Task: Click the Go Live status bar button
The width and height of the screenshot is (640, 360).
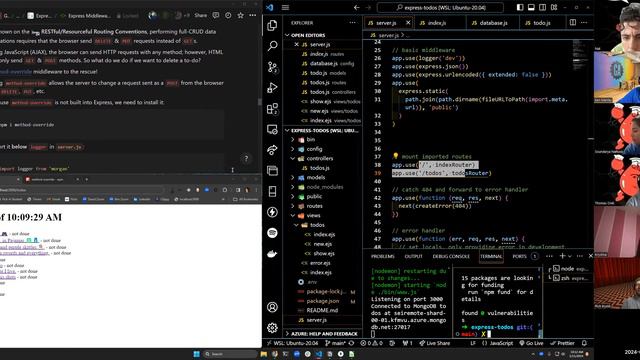Action: tap(531, 343)
